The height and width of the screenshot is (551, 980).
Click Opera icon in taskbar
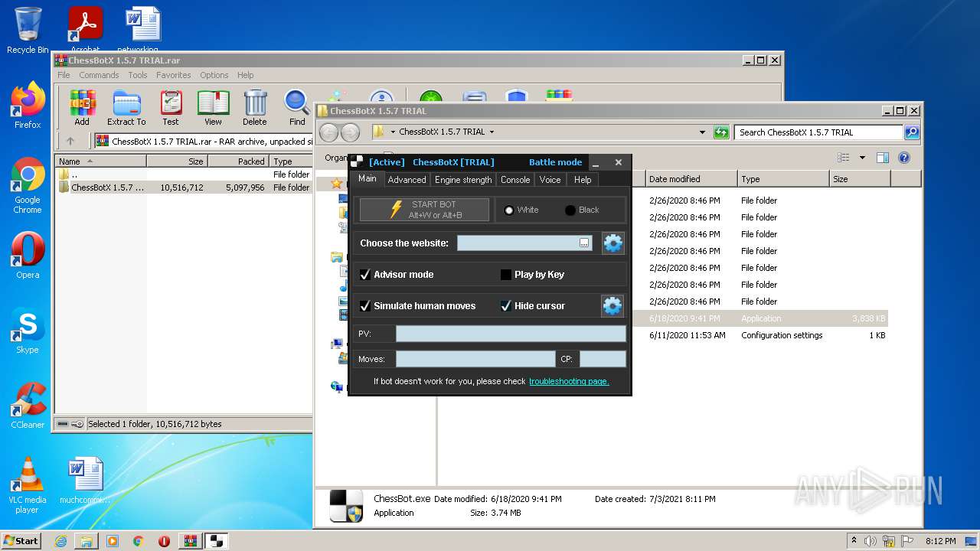(x=164, y=541)
